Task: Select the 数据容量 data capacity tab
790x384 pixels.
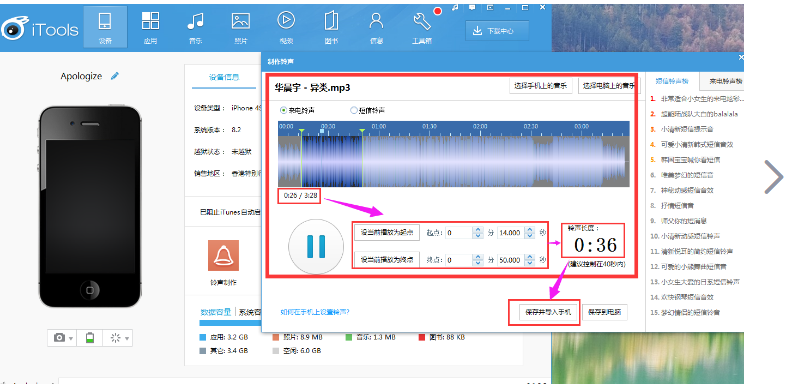Action: tap(216, 312)
